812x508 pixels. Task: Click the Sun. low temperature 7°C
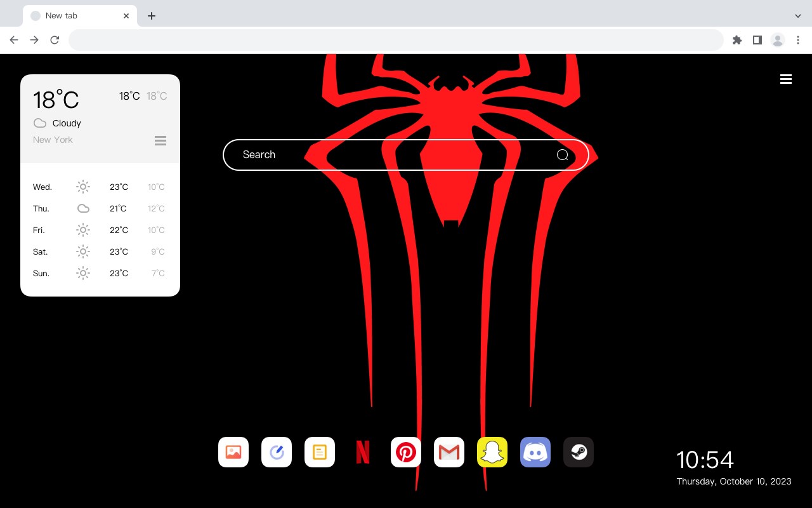pyautogui.click(x=158, y=273)
